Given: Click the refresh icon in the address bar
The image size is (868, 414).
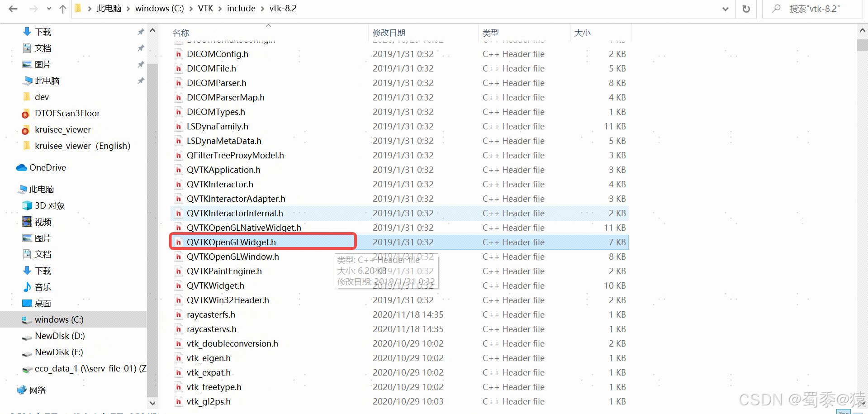Looking at the screenshot, I should (x=746, y=9).
